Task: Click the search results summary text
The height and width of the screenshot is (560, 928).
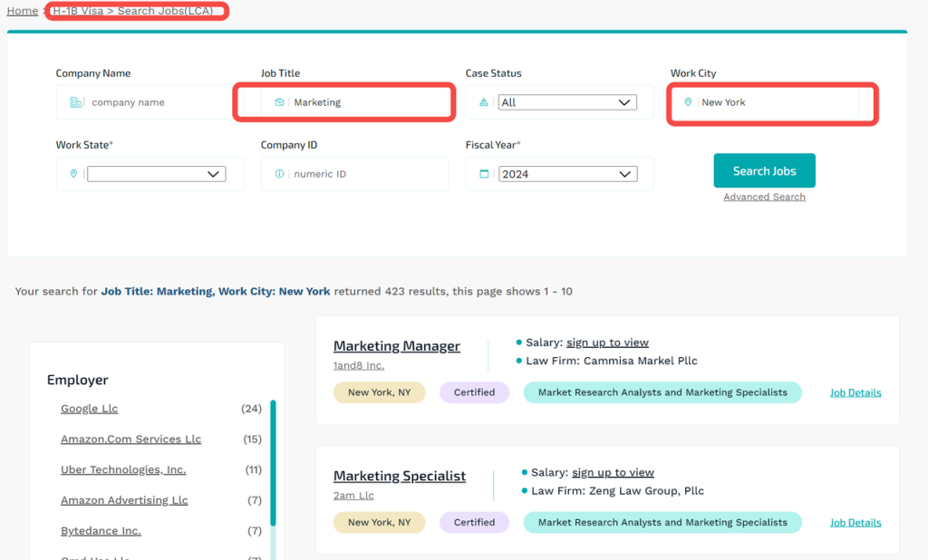Action: coord(294,291)
